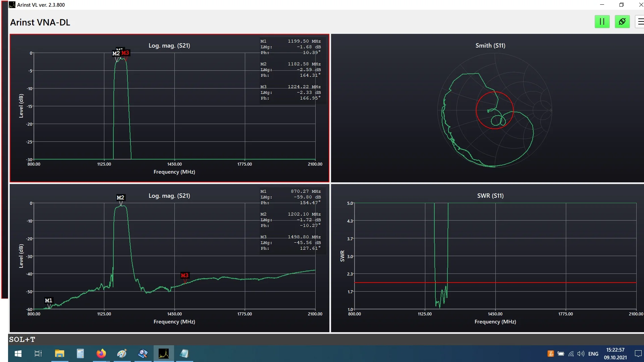Launch Calculator from the taskbar

pos(80,354)
